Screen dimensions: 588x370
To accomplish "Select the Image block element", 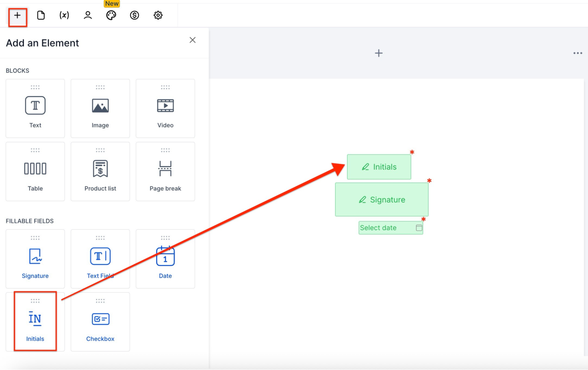I will [x=100, y=108].
